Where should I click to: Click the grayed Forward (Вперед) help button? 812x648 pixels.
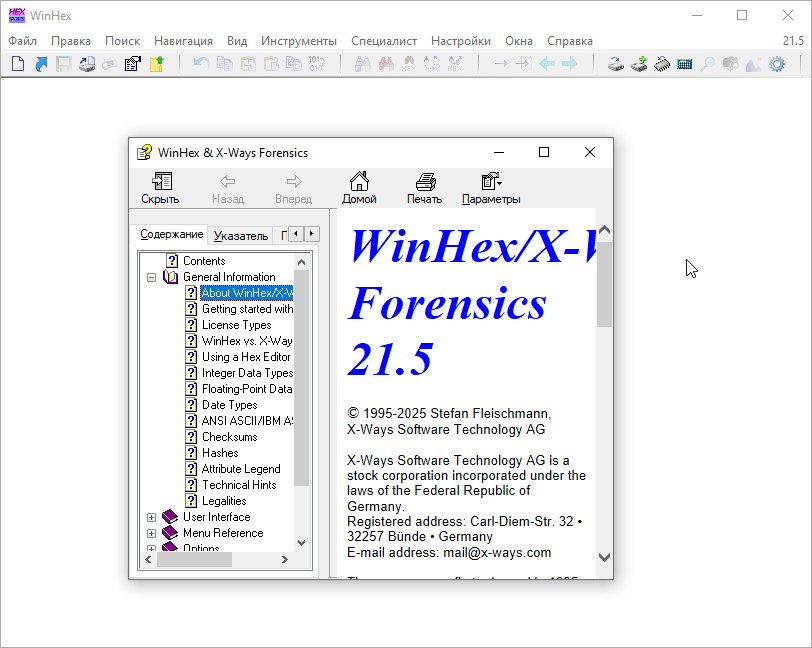point(294,188)
